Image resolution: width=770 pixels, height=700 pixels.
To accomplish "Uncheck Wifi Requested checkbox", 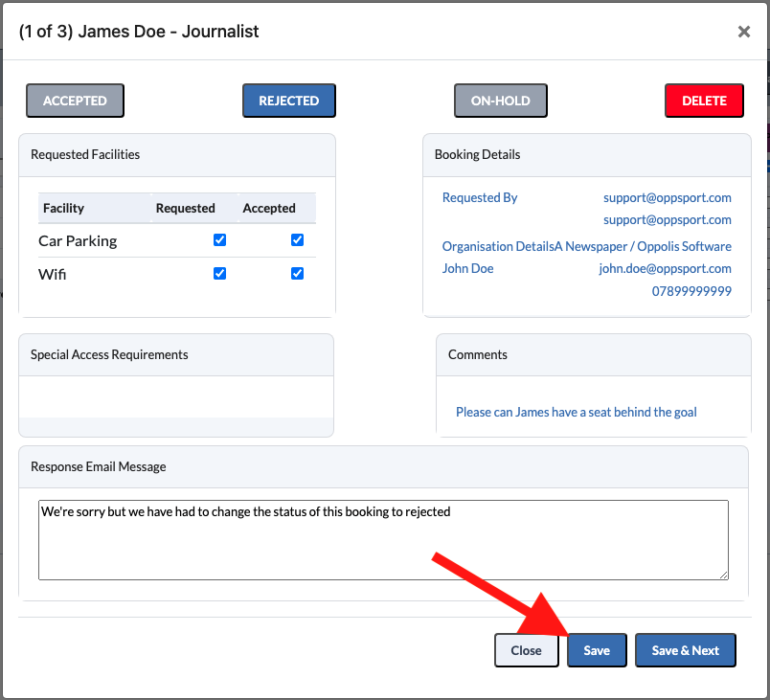I will pyautogui.click(x=219, y=274).
